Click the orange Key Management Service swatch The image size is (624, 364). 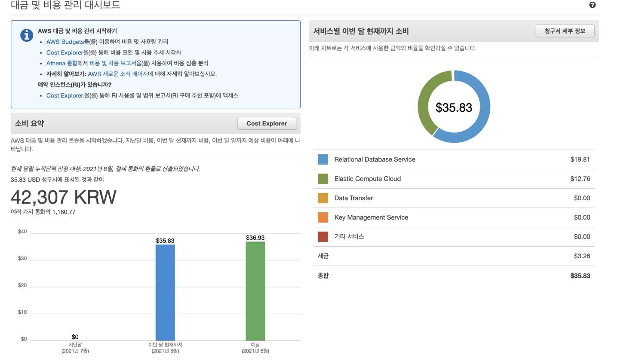coord(323,217)
